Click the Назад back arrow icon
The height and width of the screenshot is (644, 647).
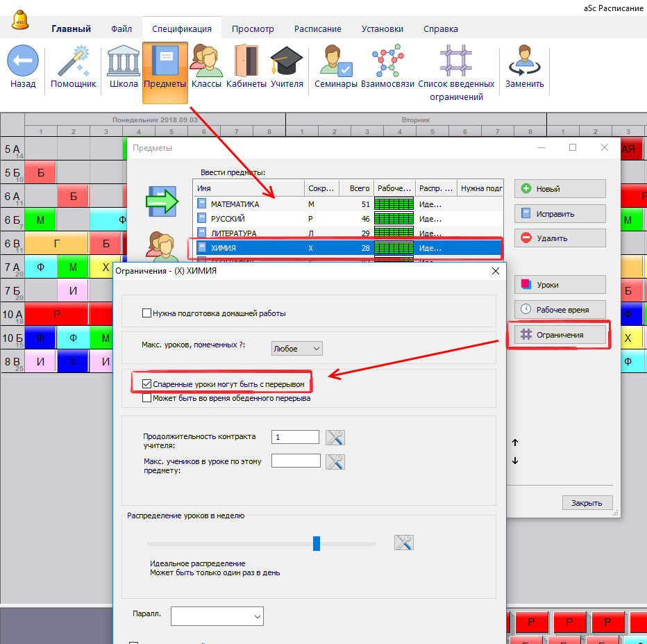(x=22, y=62)
